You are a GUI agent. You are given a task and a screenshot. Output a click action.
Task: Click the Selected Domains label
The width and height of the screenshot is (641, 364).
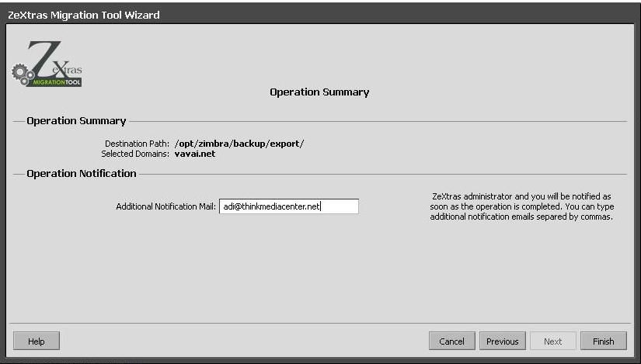coord(135,154)
